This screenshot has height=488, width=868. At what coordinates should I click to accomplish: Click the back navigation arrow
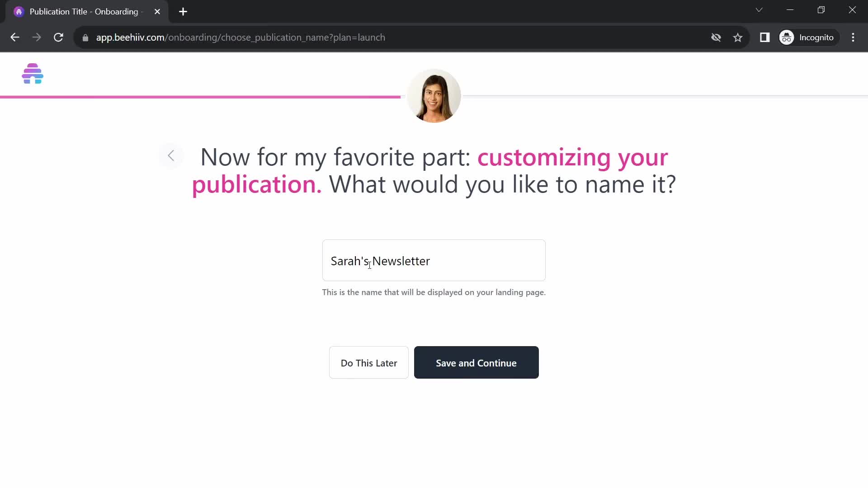click(x=172, y=155)
